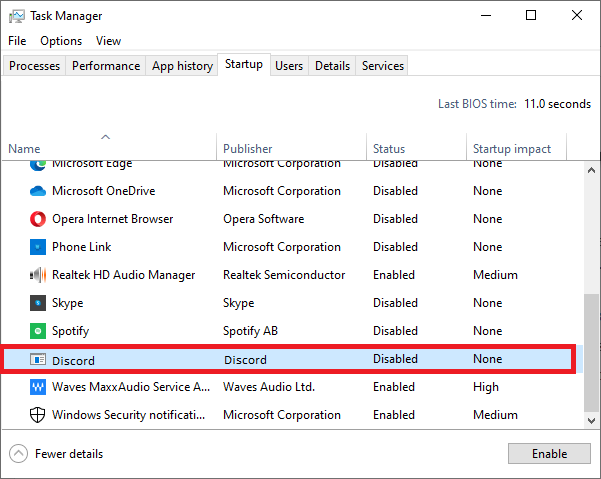Open the Options menu

pyautogui.click(x=61, y=41)
